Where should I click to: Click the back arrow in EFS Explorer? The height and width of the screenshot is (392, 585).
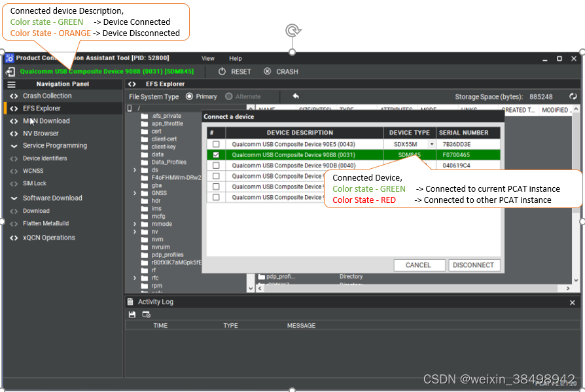click(296, 96)
